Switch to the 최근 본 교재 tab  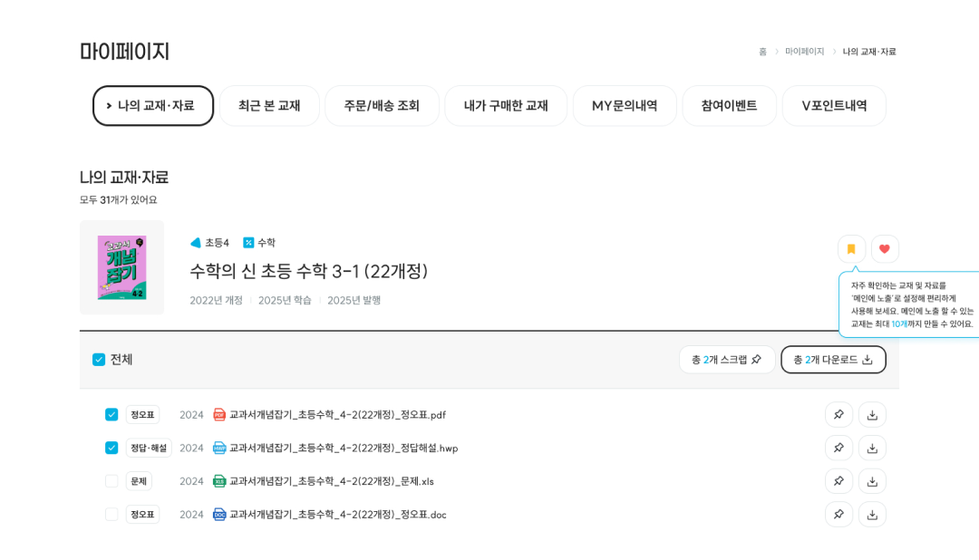(268, 105)
